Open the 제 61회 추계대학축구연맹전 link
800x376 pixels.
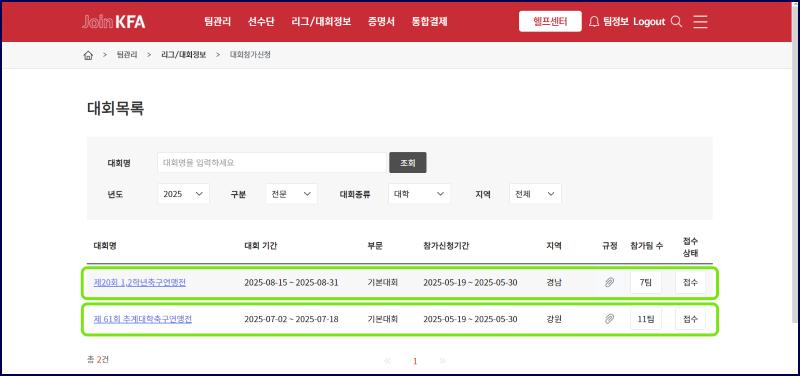point(143,319)
